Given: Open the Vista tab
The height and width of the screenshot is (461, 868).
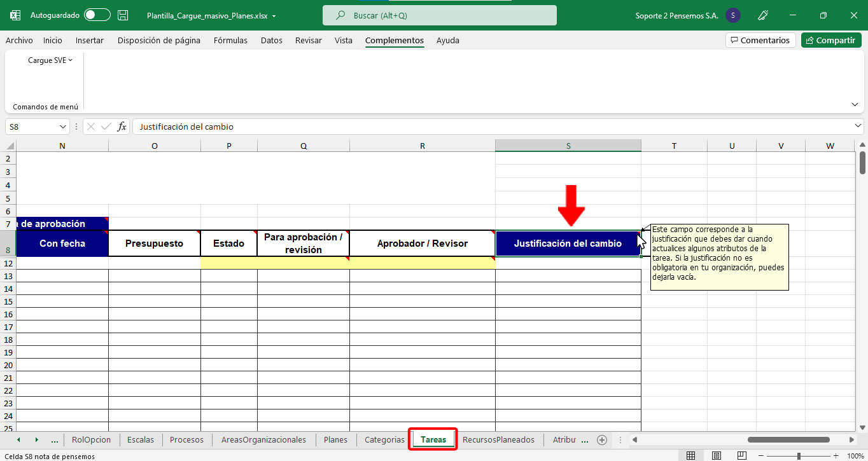Looking at the screenshot, I should 344,40.
